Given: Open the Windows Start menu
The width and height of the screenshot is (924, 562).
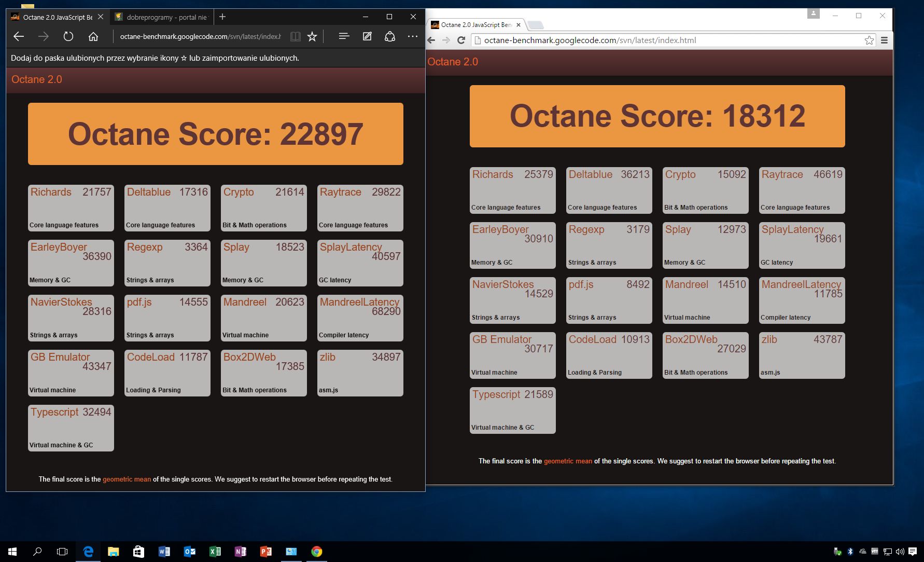Looking at the screenshot, I should (12, 552).
